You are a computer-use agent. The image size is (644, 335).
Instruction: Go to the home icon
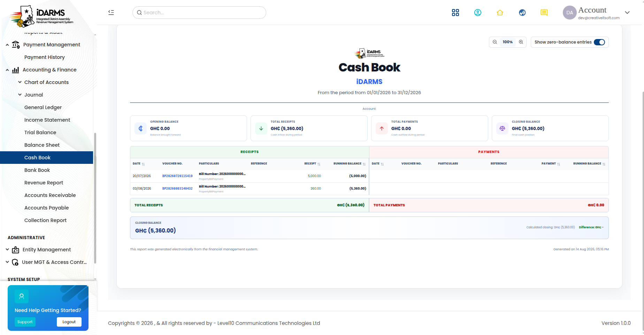[x=500, y=13]
